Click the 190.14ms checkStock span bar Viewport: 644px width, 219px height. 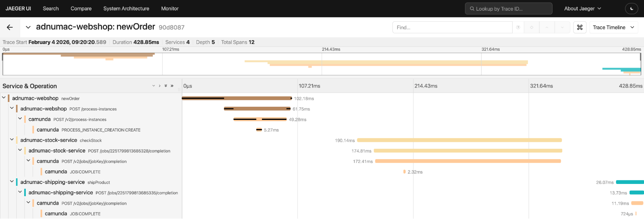pos(459,140)
